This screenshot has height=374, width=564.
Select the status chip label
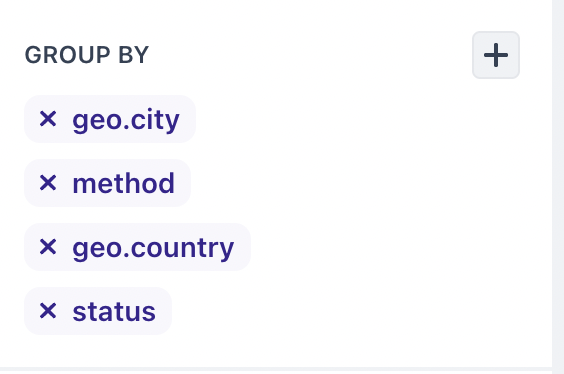coord(114,312)
